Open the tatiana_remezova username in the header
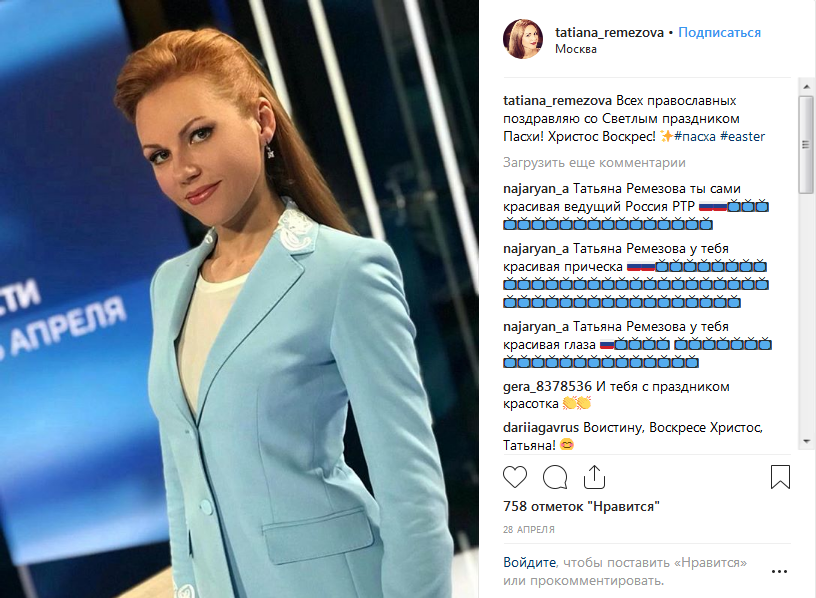The width and height of the screenshot is (816, 598). (x=609, y=33)
